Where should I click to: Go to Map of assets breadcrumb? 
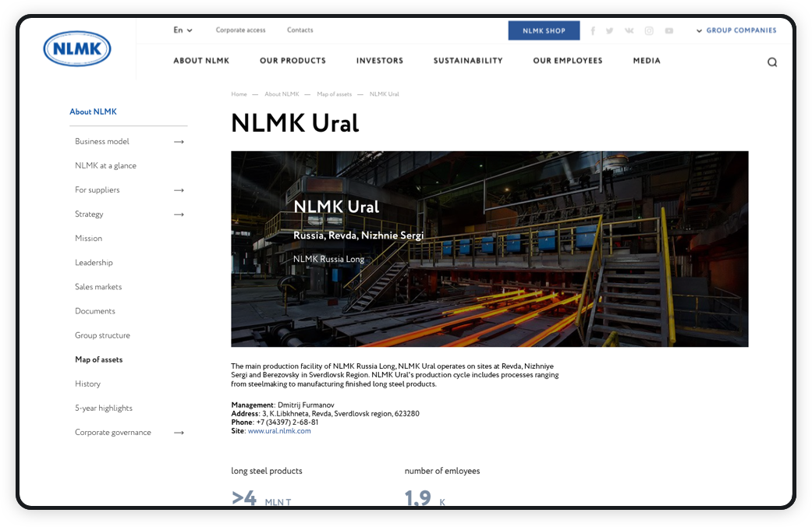[334, 94]
